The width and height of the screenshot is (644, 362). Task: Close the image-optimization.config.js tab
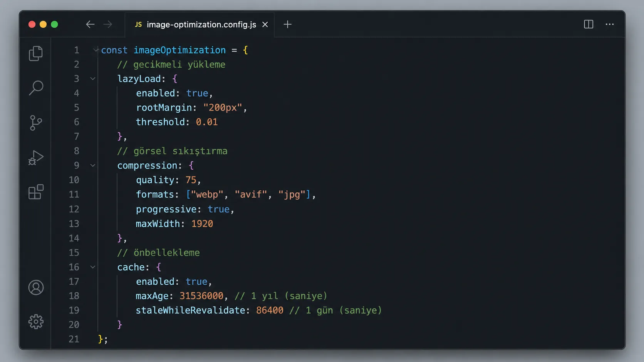[x=265, y=25]
